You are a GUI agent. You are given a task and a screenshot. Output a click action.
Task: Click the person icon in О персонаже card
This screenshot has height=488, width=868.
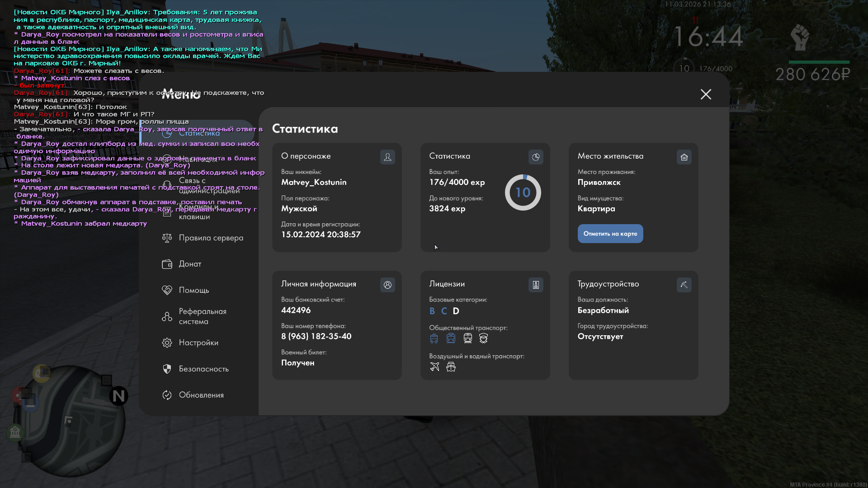pos(387,157)
